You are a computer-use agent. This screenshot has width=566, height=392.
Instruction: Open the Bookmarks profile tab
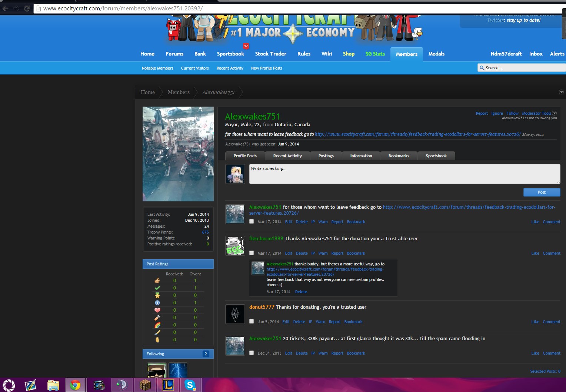[x=399, y=156]
